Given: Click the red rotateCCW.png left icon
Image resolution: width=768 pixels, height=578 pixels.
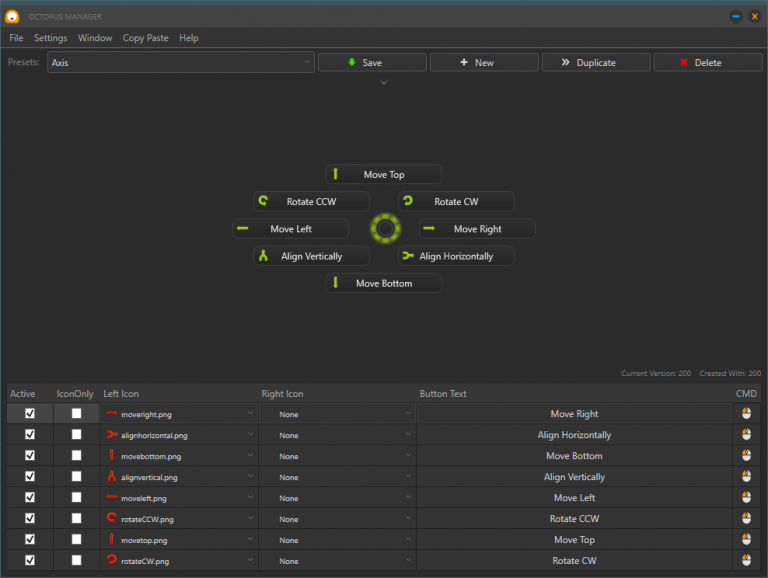Looking at the screenshot, I should tap(112, 519).
